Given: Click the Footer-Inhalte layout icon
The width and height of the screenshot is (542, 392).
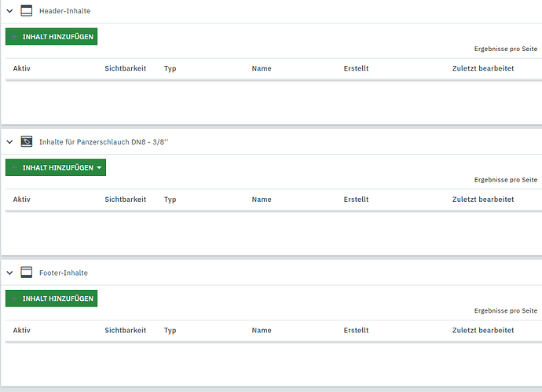Looking at the screenshot, I should coord(26,273).
